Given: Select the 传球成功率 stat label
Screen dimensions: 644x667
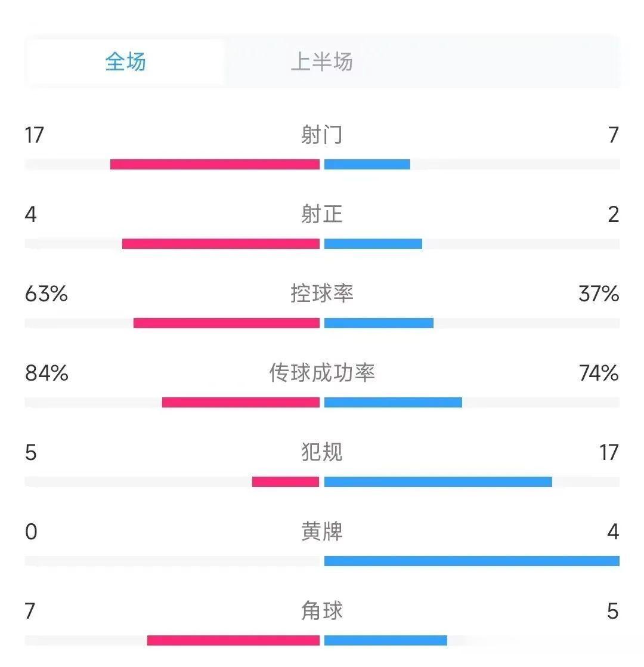Looking at the screenshot, I should tap(322, 373).
